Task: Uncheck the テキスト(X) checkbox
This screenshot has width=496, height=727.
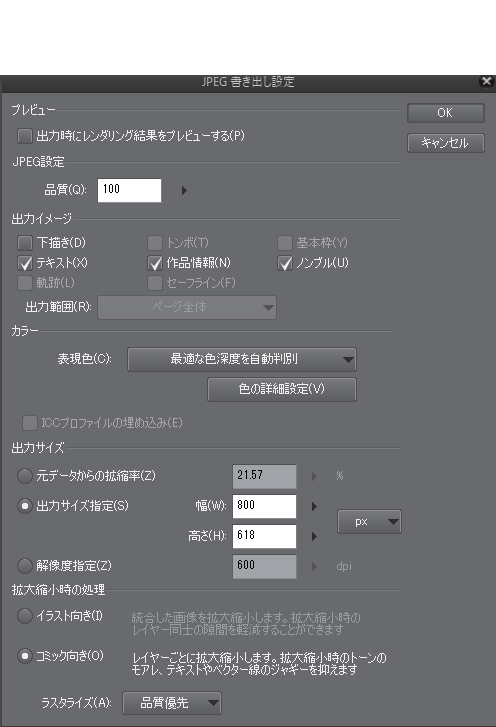Action: (x=25, y=263)
